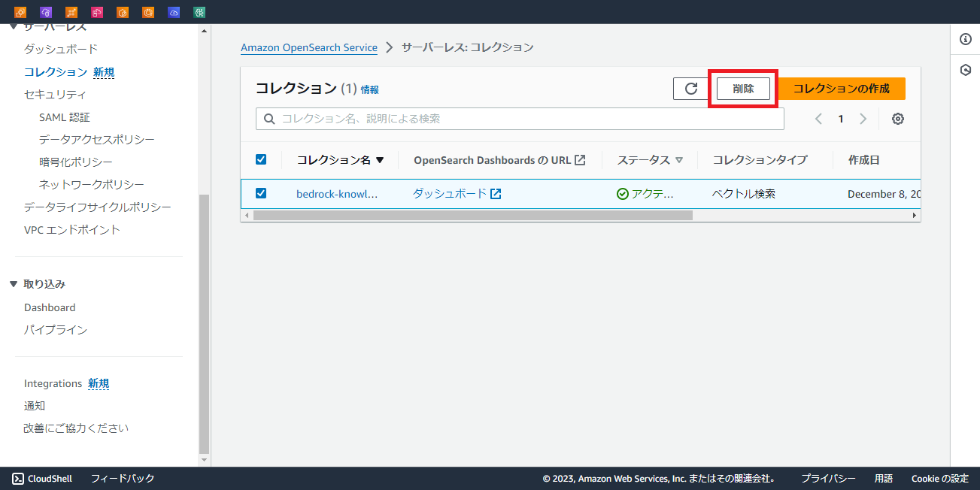Uncheck the bedrock-knowl... row checkbox
Screen dimensions: 980x490
(261, 193)
